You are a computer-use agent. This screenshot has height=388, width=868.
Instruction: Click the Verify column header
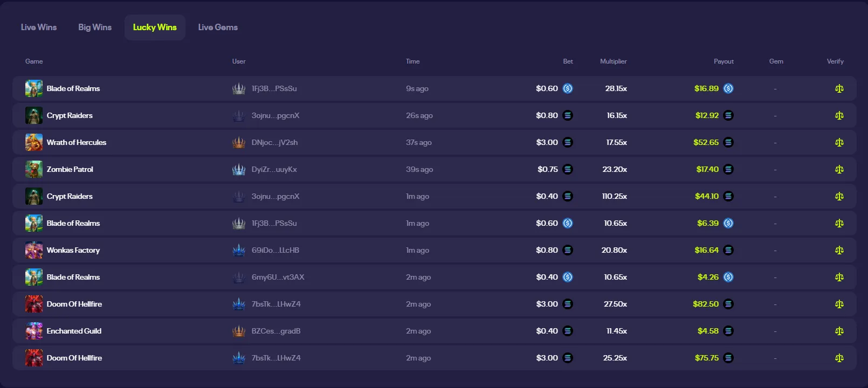(836, 61)
